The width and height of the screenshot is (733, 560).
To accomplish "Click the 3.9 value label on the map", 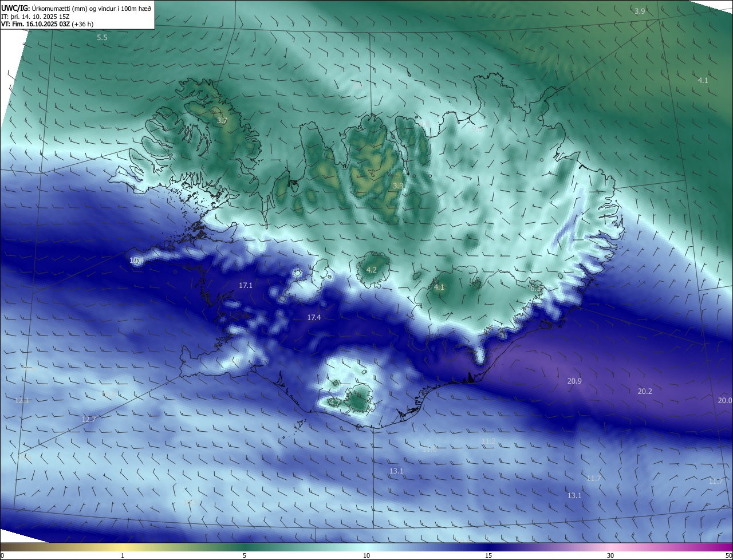I will coord(640,11).
